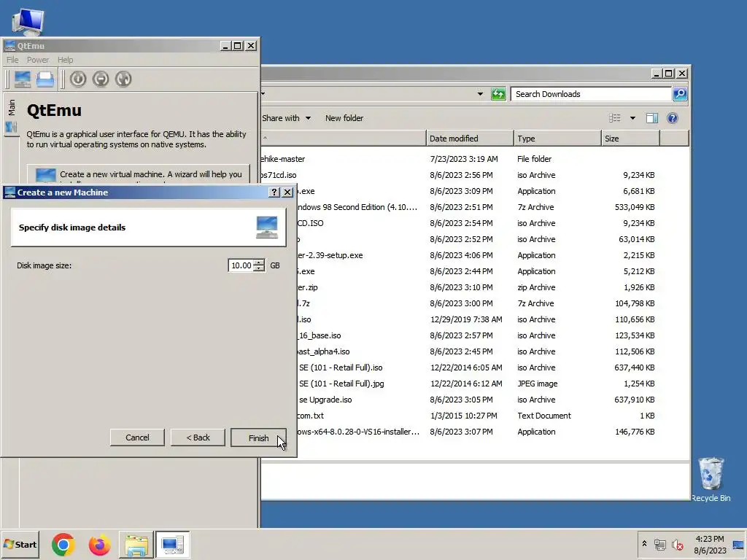Click the green refresh icon in Explorer address bar
The width and height of the screenshot is (747, 560).
[x=498, y=94]
